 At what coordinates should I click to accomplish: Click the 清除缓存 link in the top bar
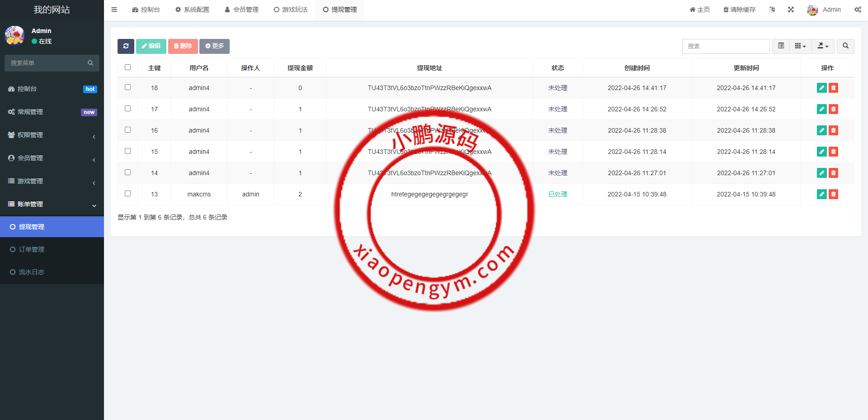click(x=739, y=10)
